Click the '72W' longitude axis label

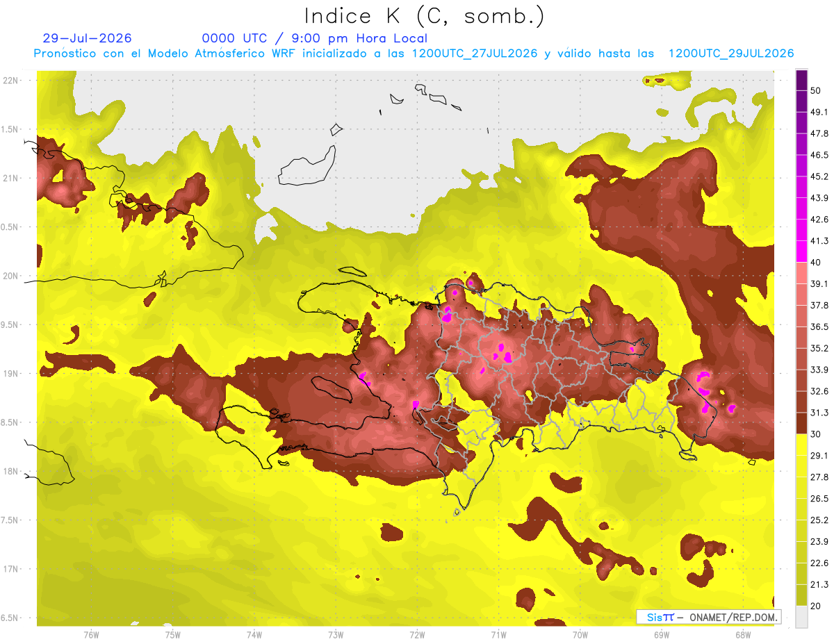(417, 635)
